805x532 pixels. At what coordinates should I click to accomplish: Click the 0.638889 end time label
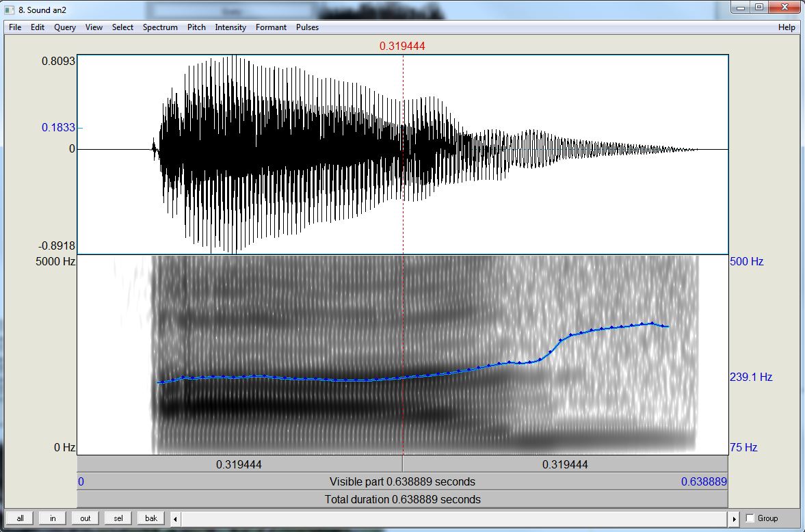[704, 481]
